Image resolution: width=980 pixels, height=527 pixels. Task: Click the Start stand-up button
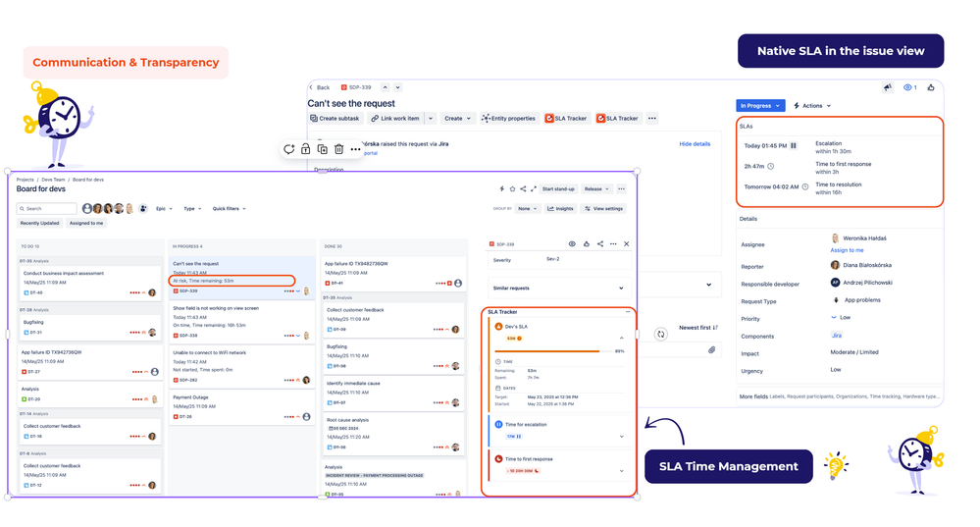tap(558, 188)
